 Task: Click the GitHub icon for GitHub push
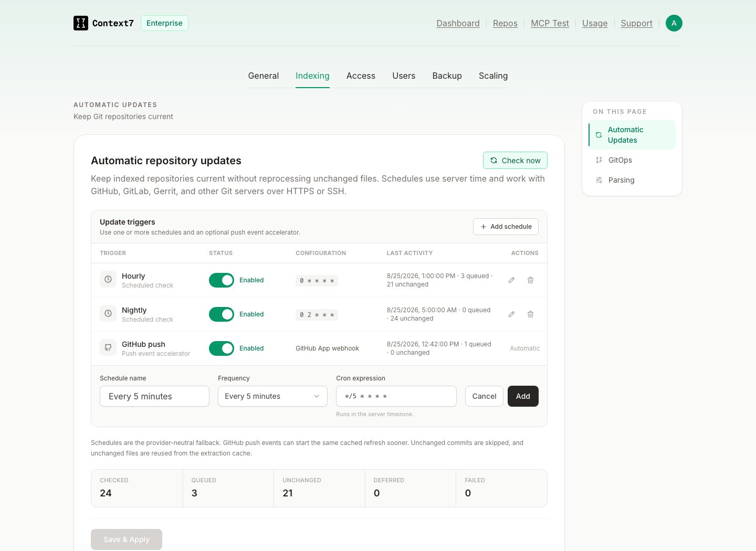click(108, 347)
